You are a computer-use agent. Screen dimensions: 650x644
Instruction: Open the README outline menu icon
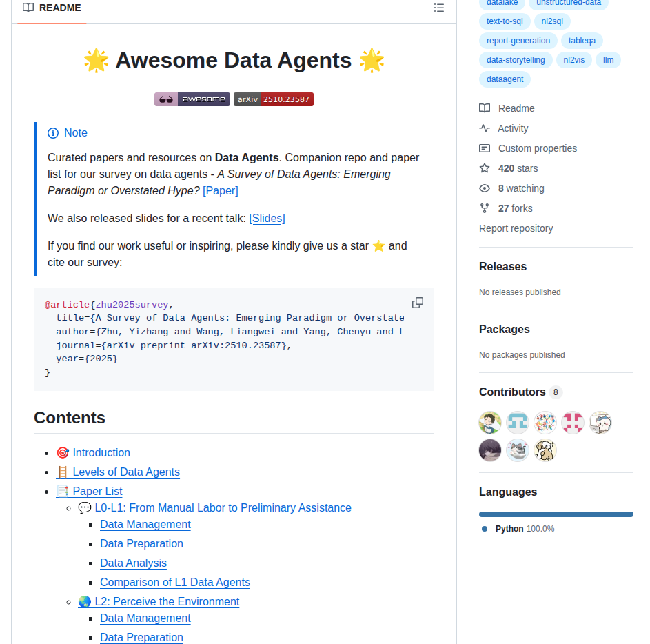[x=439, y=8]
